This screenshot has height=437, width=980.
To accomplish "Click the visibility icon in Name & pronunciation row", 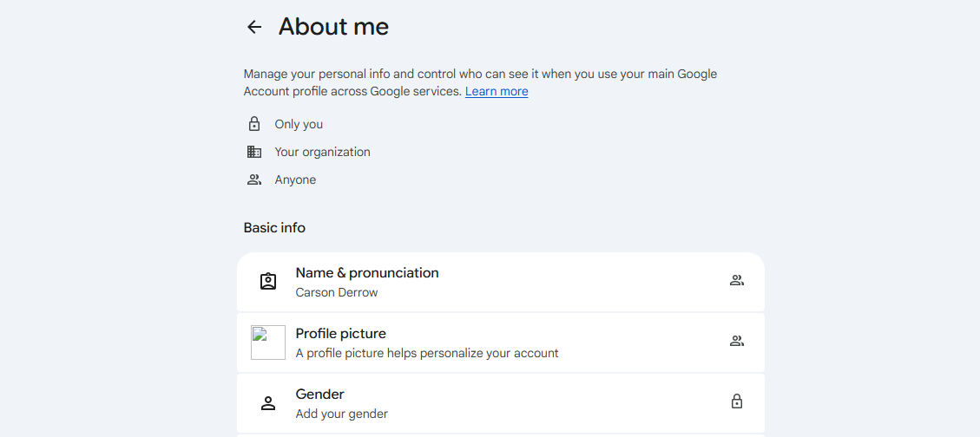I will (737, 280).
